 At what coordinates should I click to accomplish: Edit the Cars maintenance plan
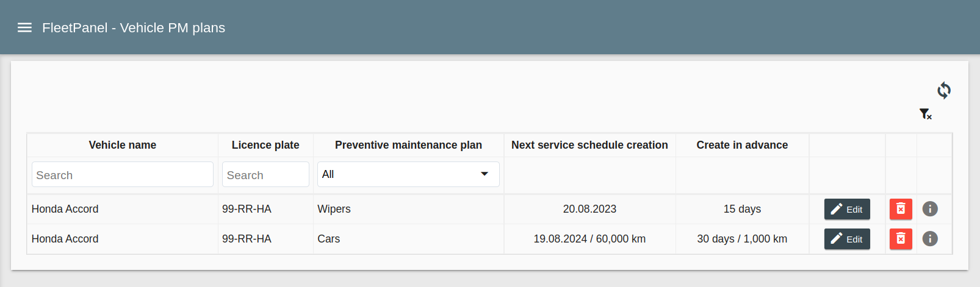tap(847, 239)
